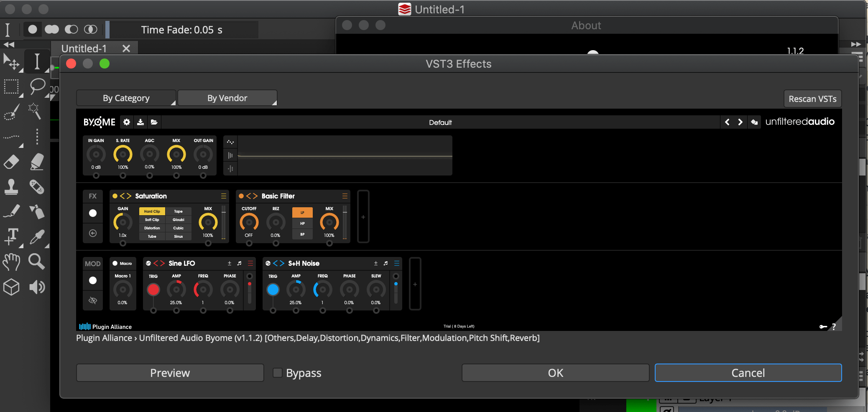The image size is (868, 412).
Task: Click the license key icon in BYOME
Action: [823, 327]
